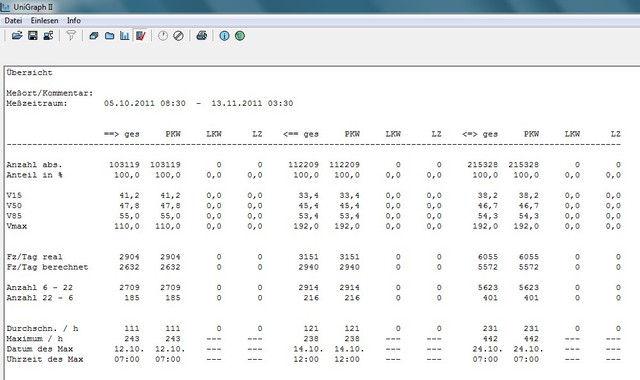Image resolution: width=640 pixels, height=380 pixels.
Task: Show the bar chart view
Action: (125, 36)
